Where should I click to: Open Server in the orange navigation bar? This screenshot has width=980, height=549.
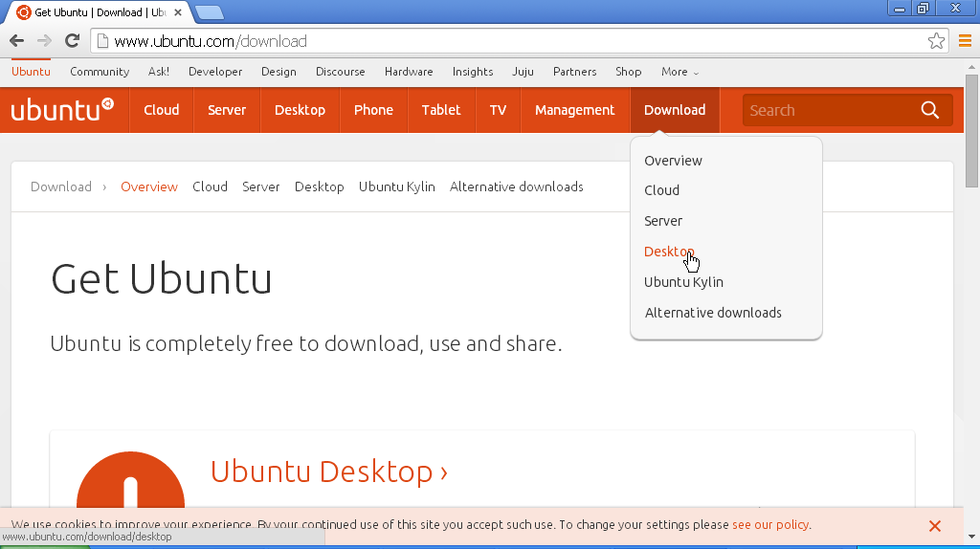tap(227, 110)
